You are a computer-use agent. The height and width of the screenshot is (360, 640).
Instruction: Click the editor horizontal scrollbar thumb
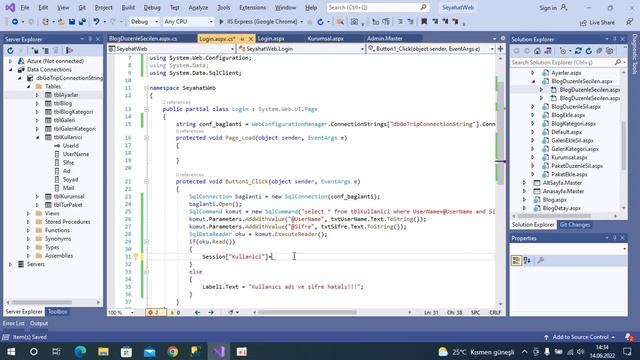point(307,313)
